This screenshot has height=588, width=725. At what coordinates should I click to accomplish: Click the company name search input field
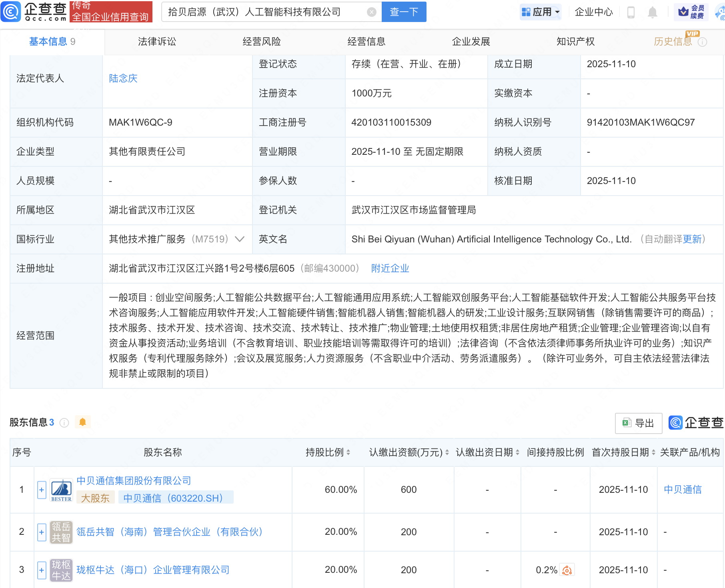click(x=264, y=12)
